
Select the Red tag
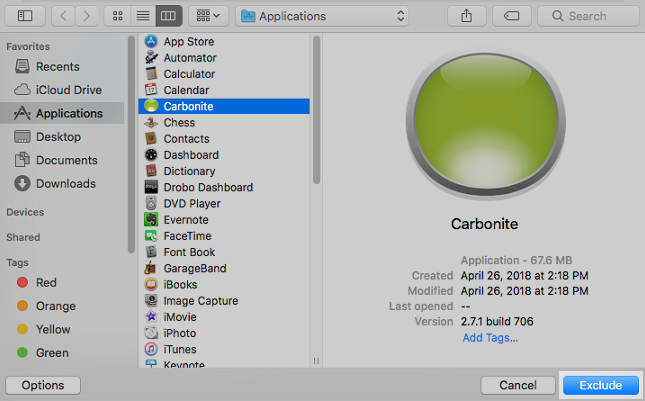coord(37,283)
